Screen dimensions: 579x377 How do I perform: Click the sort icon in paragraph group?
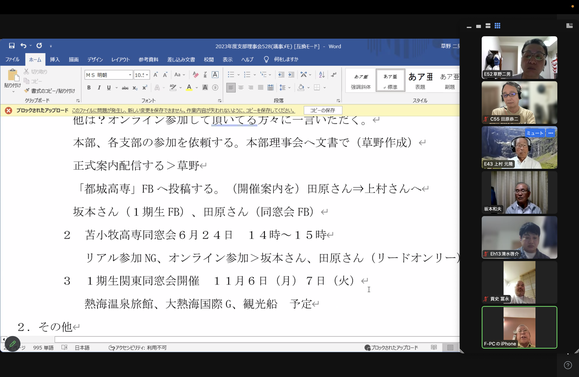pyautogui.click(x=322, y=75)
